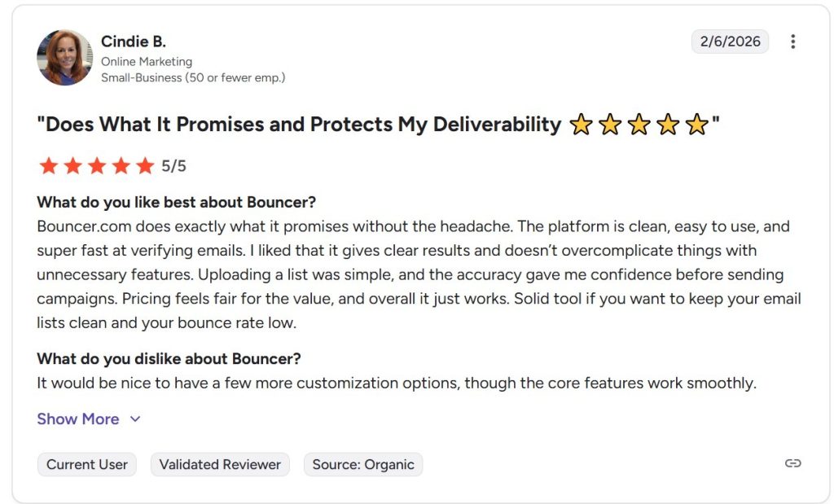Screen dimensions: 834x504
Task: Click the middle red star next to 5/5
Action: [x=97, y=166]
